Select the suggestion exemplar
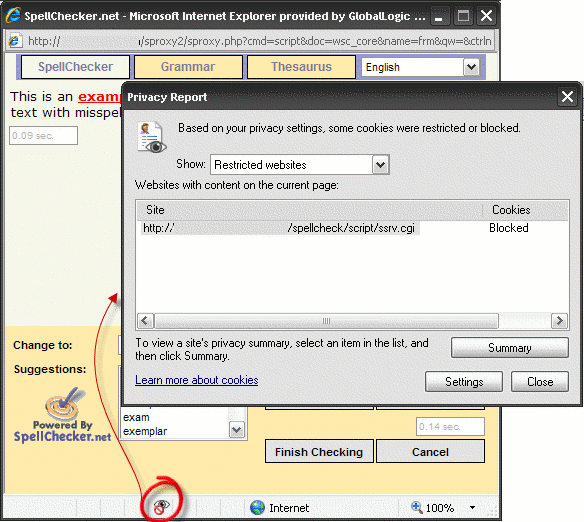584x522 pixels. (145, 431)
